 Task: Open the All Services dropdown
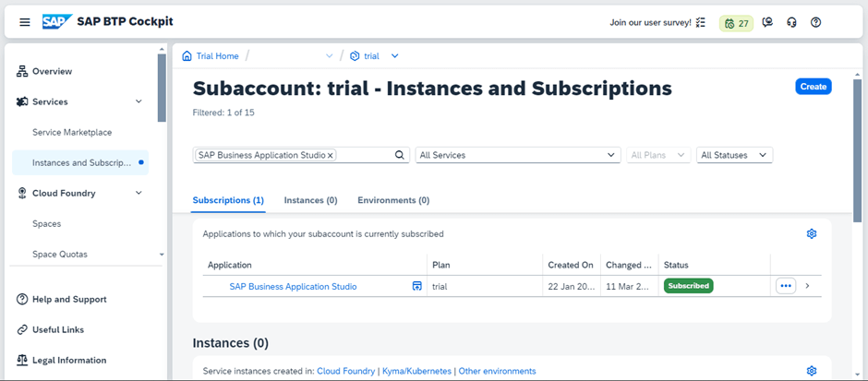518,155
